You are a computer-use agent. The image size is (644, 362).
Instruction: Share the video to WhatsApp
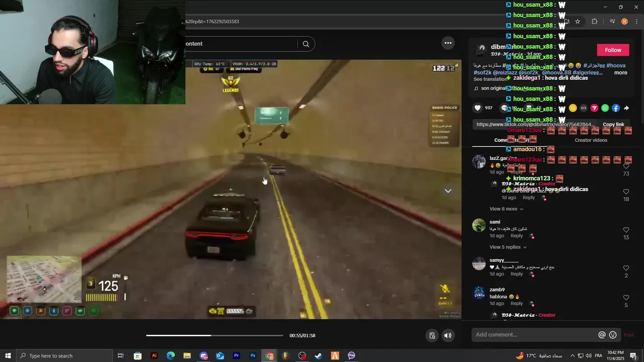(x=605, y=108)
